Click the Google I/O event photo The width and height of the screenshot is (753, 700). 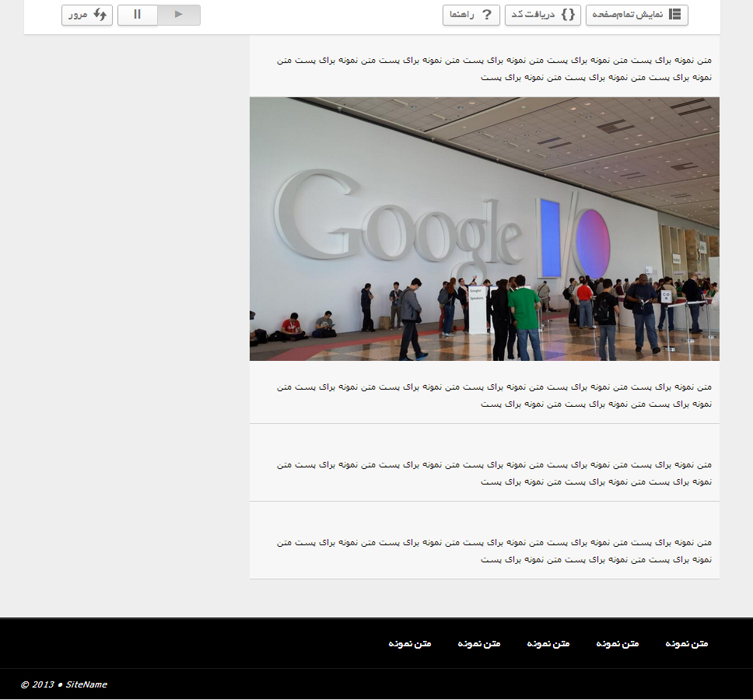click(484, 229)
